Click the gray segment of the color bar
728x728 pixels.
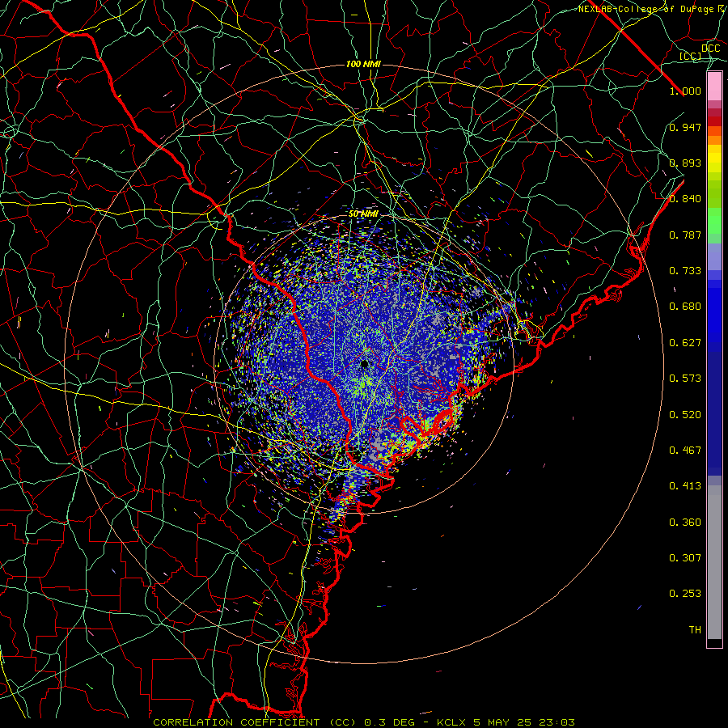714,562
